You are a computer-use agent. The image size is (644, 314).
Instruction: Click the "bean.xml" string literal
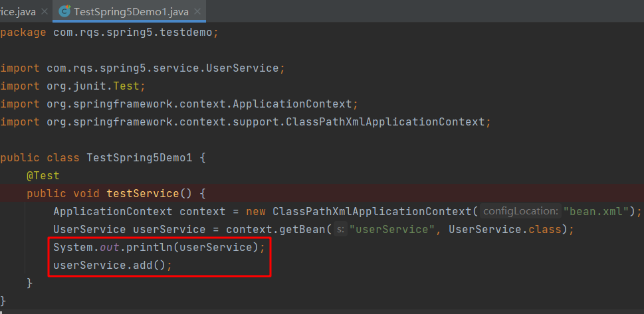pos(596,211)
